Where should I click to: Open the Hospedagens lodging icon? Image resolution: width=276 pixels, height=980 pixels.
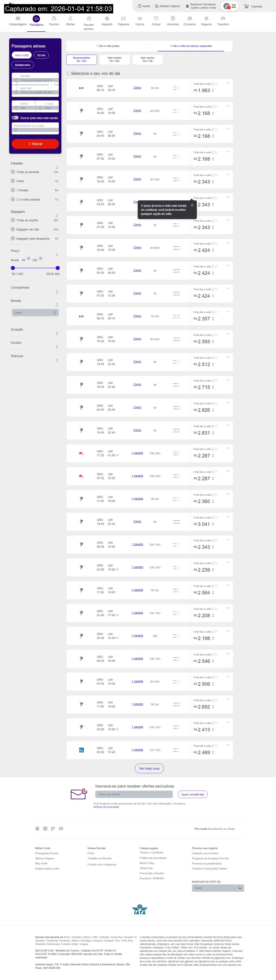pyautogui.click(x=18, y=18)
